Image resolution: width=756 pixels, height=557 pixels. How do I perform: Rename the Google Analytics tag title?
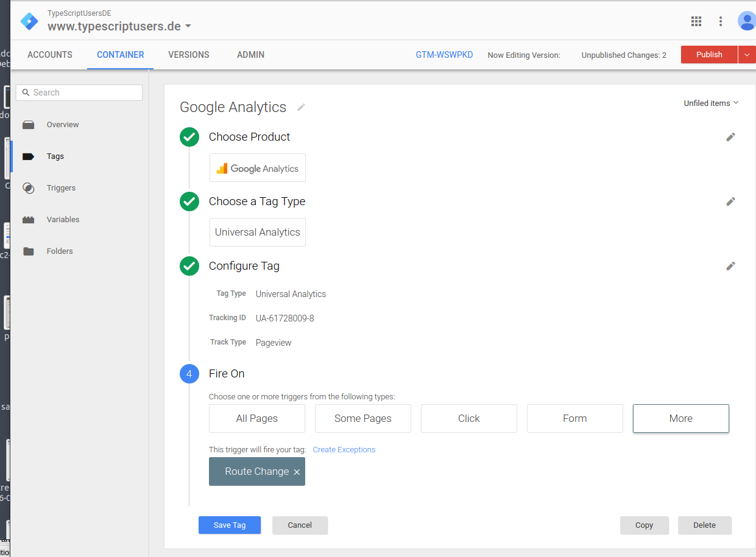click(x=301, y=107)
